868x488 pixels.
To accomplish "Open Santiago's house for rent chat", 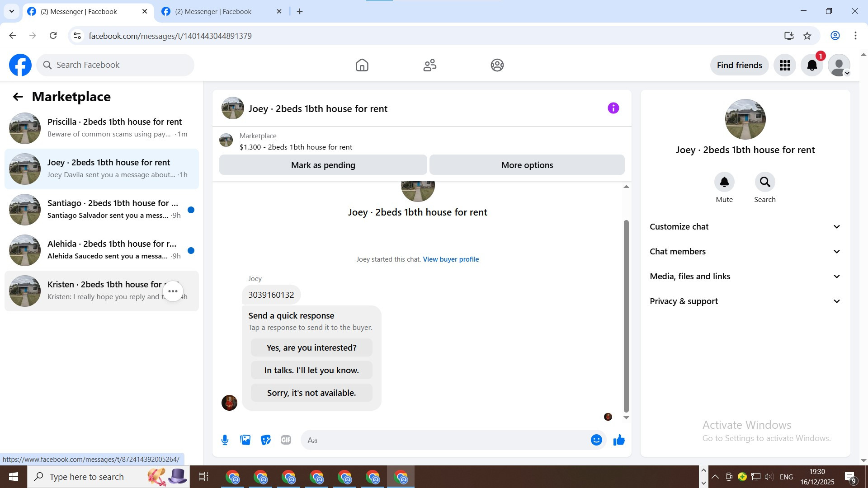I will click(x=102, y=210).
